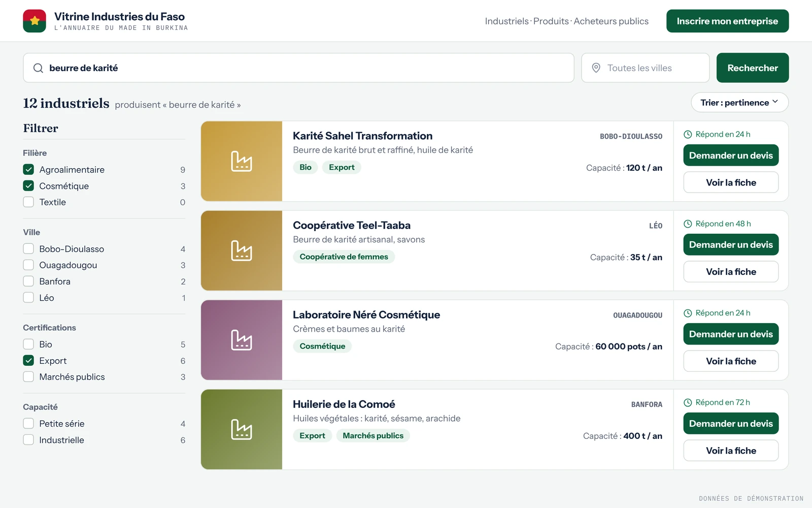This screenshot has height=508, width=812.
Task: Check the Petite série capacity filter
Action: point(28,424)
